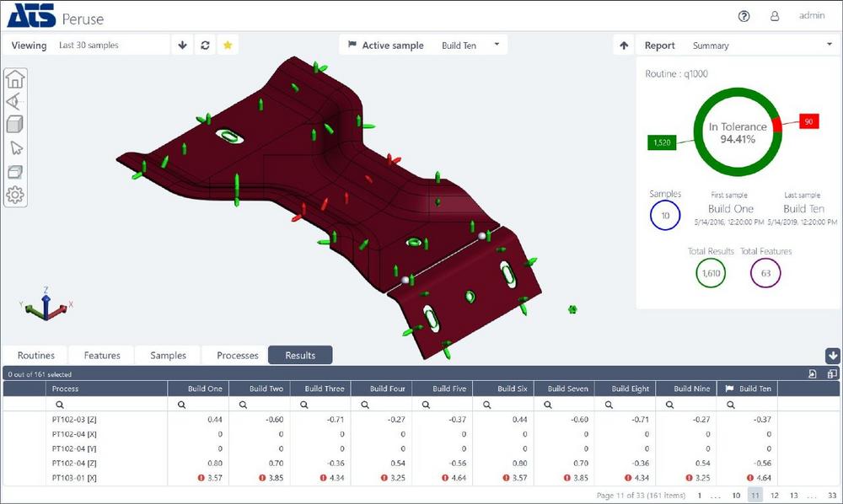This screenshot has width=843, height=504.
Task: Select the 3D cube view tool
Action: [15, 125]
